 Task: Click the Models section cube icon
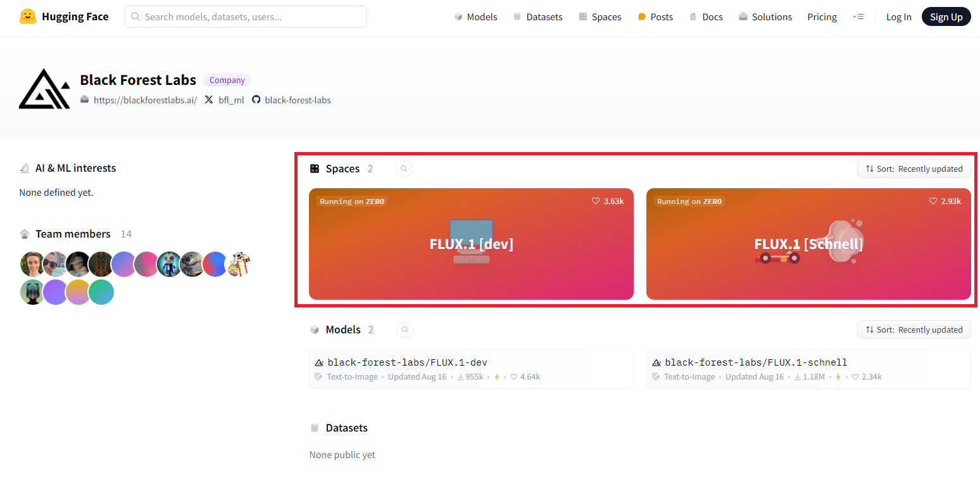315,329
